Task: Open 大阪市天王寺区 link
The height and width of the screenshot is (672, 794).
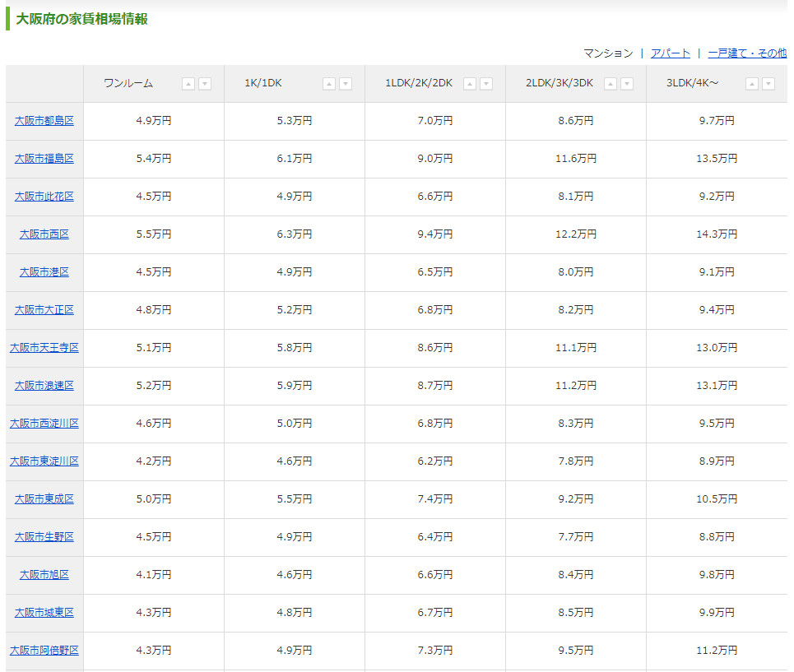Action: click(x=44, y=348)
